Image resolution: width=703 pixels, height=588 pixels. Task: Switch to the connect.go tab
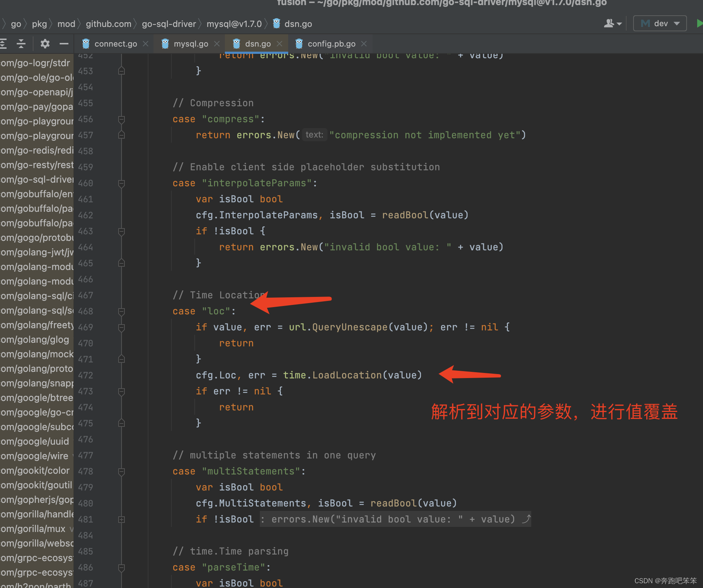[x=115, y=44]
